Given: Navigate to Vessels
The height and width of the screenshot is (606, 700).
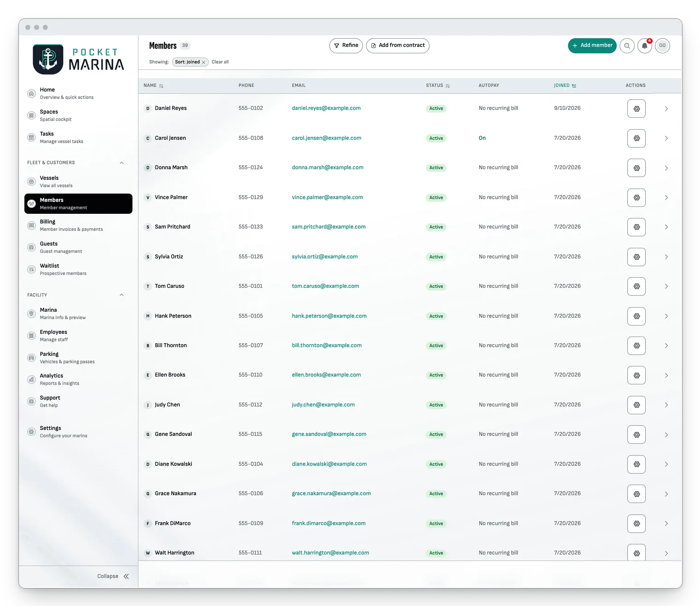Looking at the screenshot, I should (78, 182).
